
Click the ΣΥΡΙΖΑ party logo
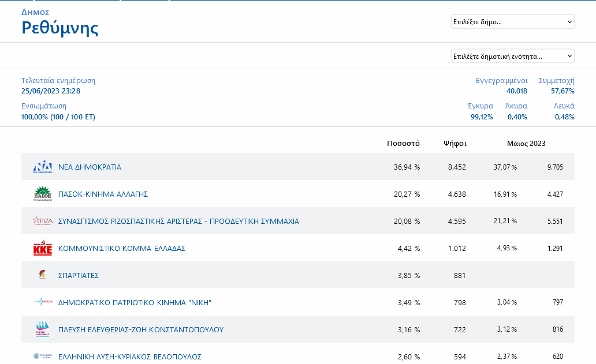tap(43, 221)
